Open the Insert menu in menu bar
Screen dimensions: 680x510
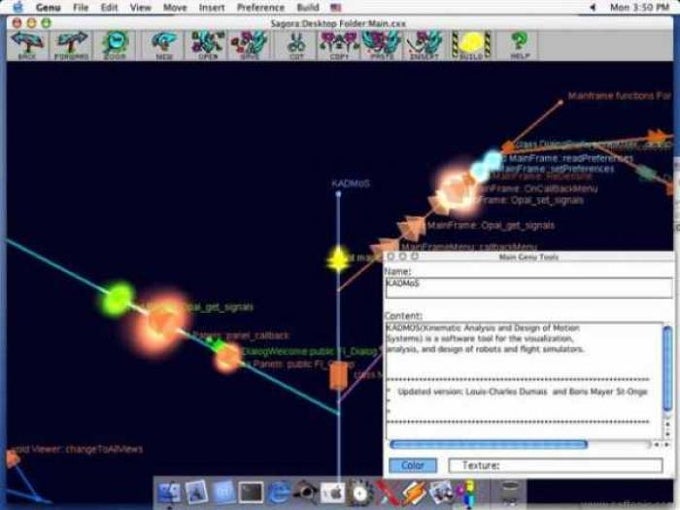coord(212,7)
